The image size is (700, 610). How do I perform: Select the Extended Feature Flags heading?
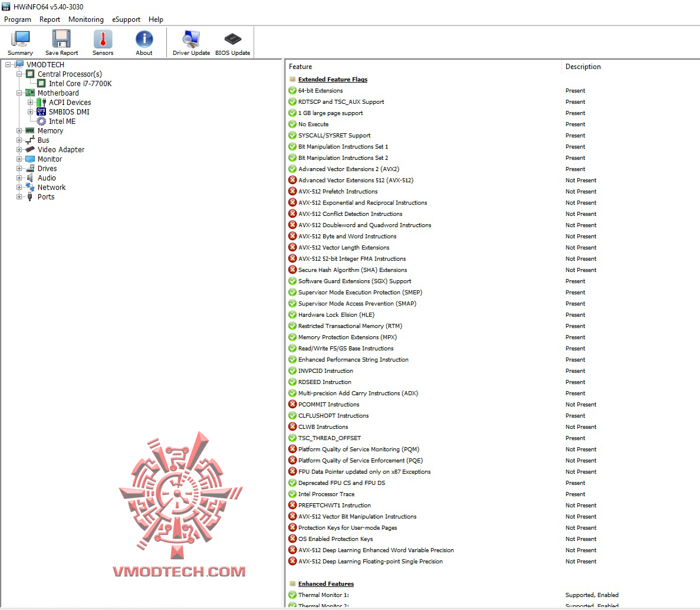tap(333, 79)
